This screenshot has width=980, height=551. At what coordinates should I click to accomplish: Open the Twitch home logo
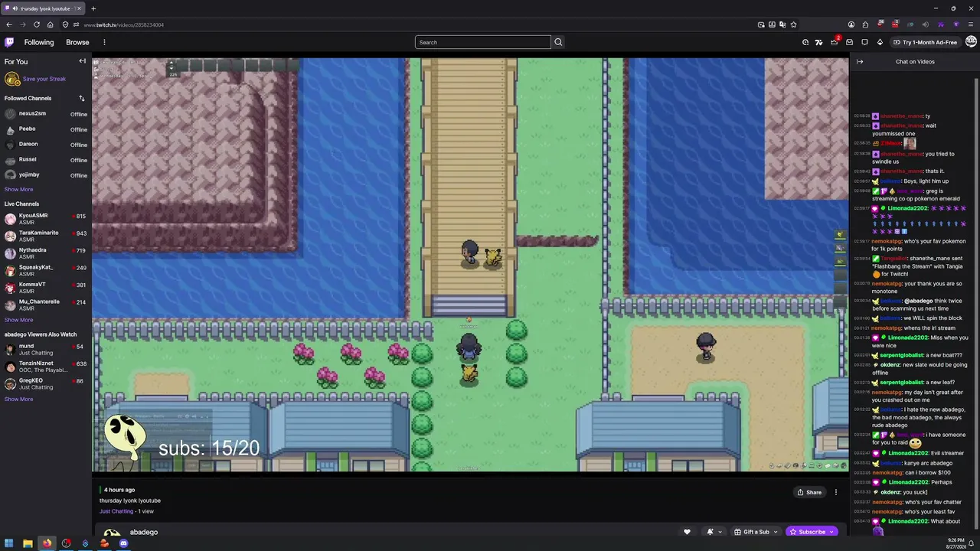pyautogui.click(x=9, y=42)
